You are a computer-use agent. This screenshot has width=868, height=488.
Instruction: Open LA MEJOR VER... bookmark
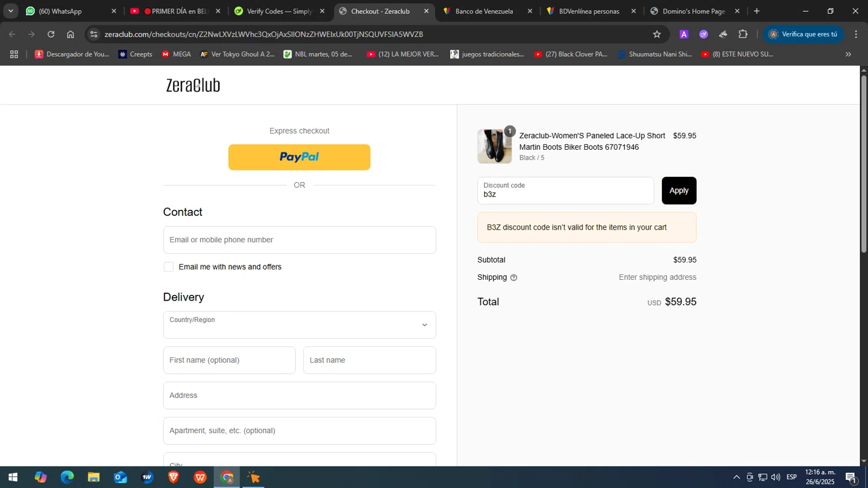[x=403, y=54]
